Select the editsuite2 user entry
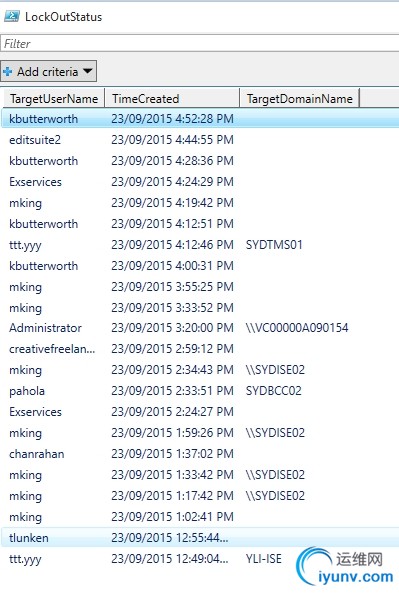 (x=35, y=140)
